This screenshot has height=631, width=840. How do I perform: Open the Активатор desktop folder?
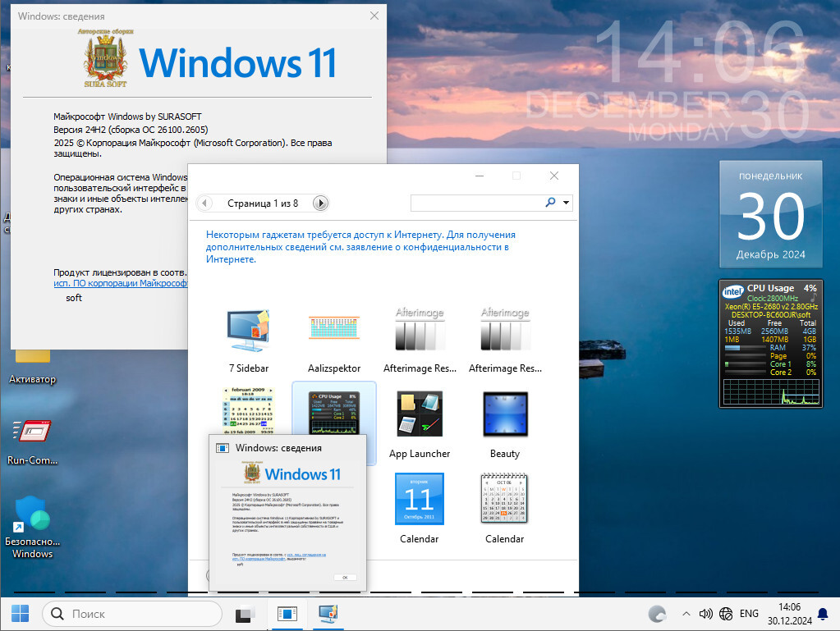point(33,367)
